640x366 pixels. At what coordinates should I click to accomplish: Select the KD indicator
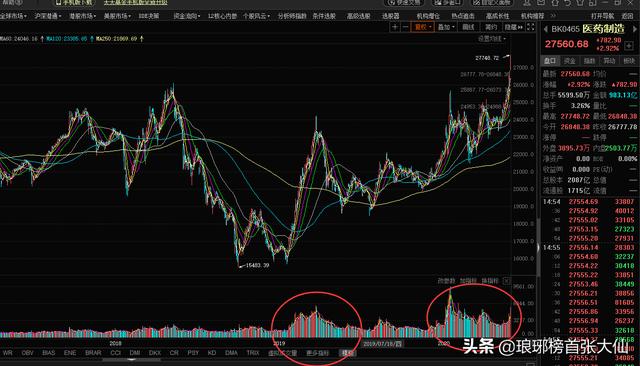212,353
